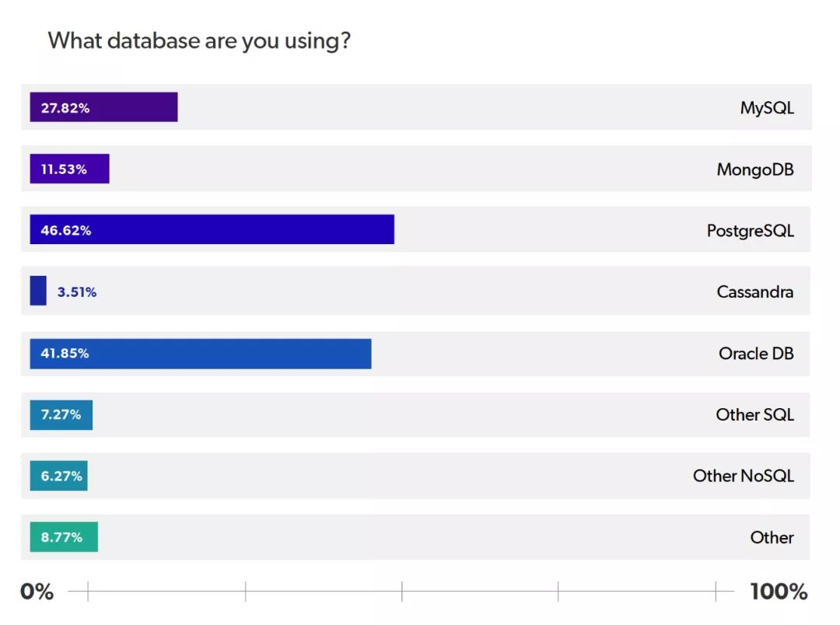840x625 pixels.
Task: Click the PostgreSQL label
Action: pyautogui.click(x=750, y=231)
